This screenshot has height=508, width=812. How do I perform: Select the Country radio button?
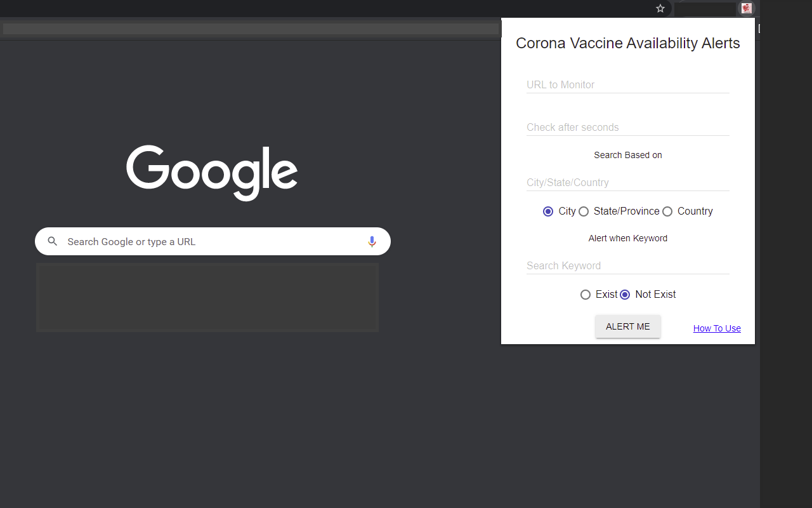click(x=667, y=211)
